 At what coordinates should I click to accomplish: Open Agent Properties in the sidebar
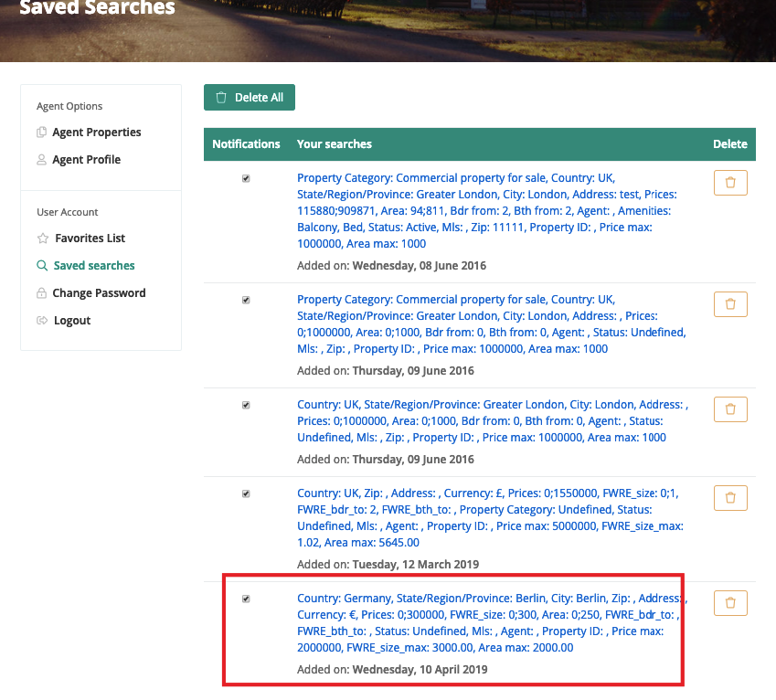tap(97, 133)
